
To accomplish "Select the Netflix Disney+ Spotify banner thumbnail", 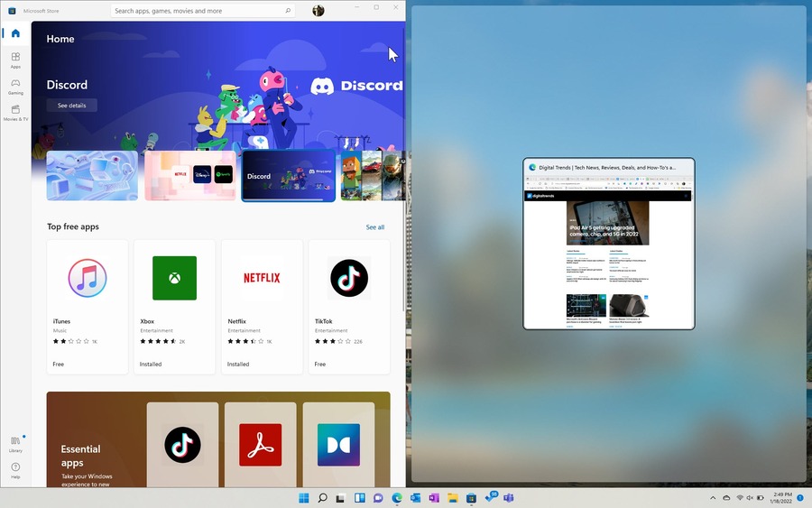I will pos(190,176).
